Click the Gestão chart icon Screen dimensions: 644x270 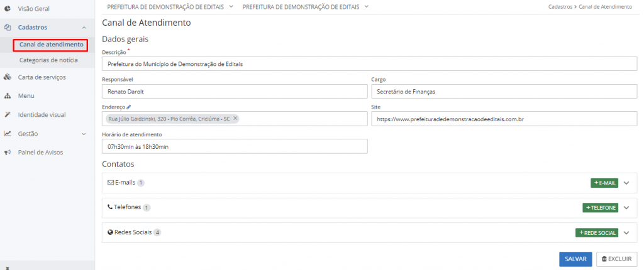[7, 133]
